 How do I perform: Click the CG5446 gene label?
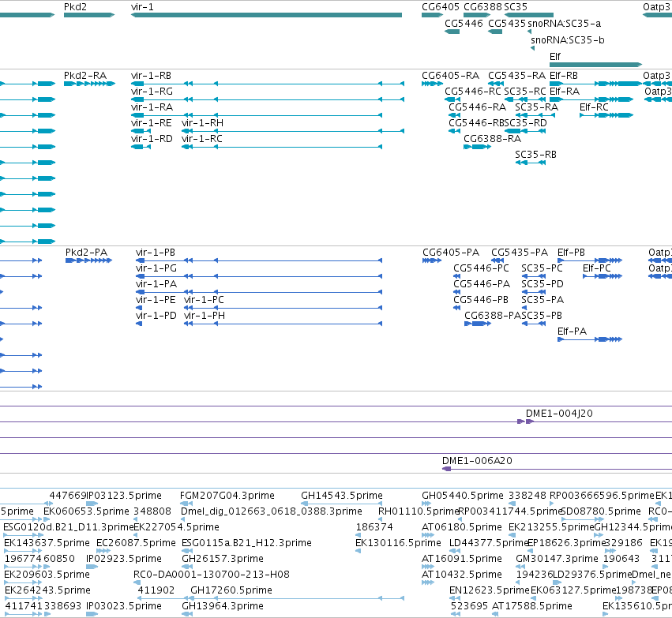pos(464,24)
